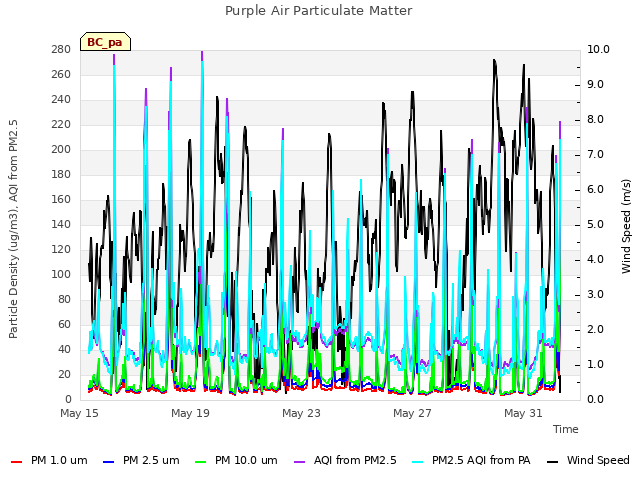The image size is (640, 480).
Task: Click the May 19 x-axis label
Action: coord(190,413)
